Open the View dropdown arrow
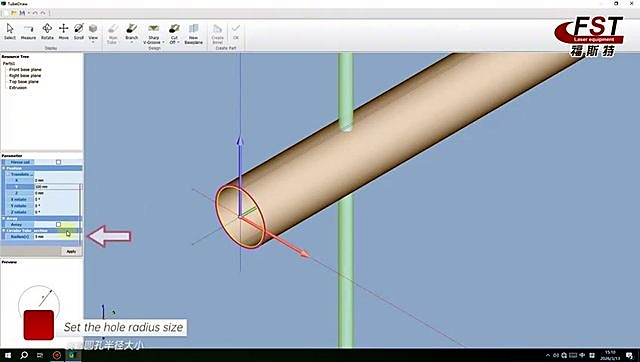The image size is (640, 362). (x=93, y=42)
